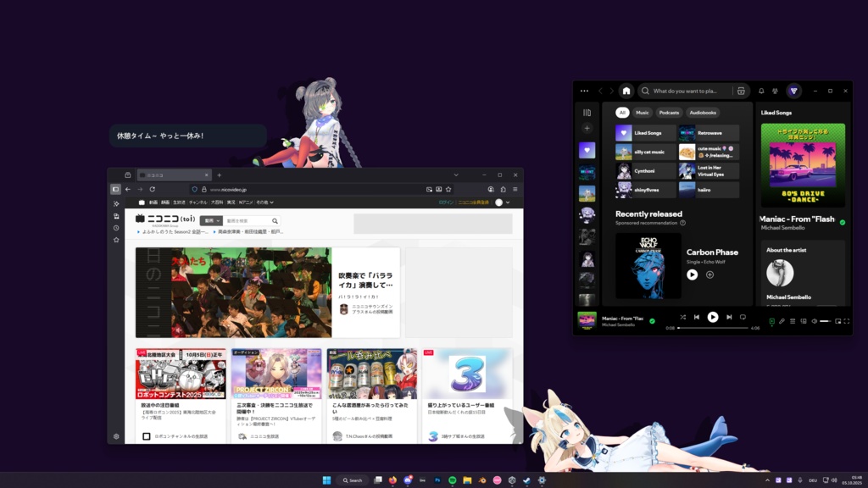868x488 pixels.
Task: Expand the その他 menu on niconico
Action: click(264, 202)
